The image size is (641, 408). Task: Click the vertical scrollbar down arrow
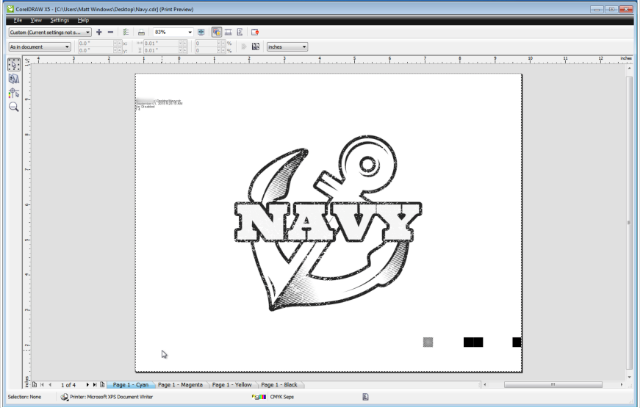click(630, 377)
